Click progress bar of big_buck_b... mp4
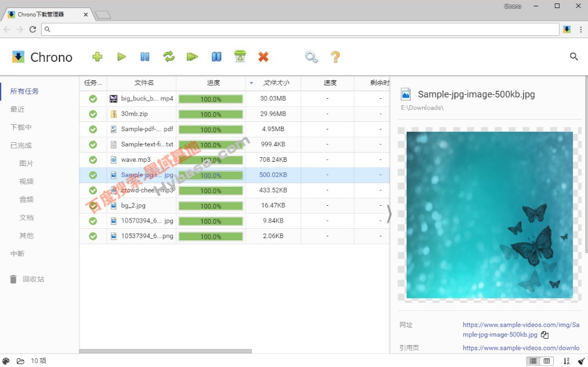This screenshot has width=588, height=367. tap(211, 99)
